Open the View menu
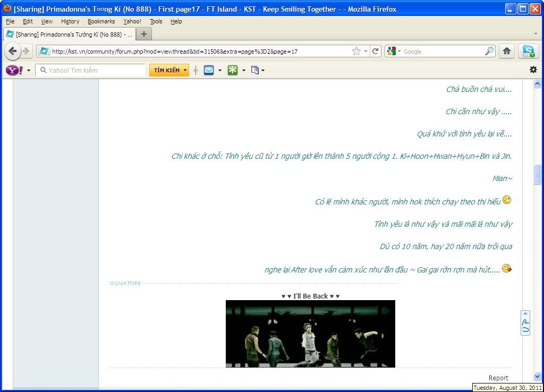The width and height of the screenshot is (544, 392). coord(47,21)
